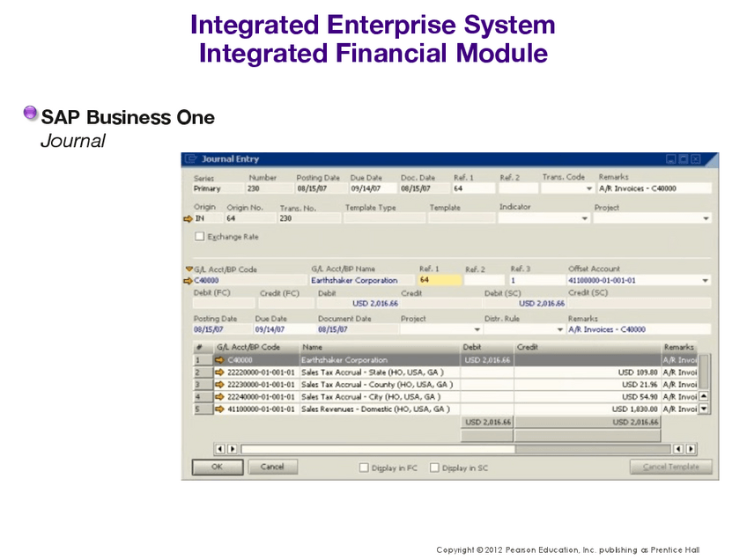Image resolution: width=747 pixels, height=560 pixels.
Task: Click the left scroll arrow at table bottom-right
Action: coord(678,448)
